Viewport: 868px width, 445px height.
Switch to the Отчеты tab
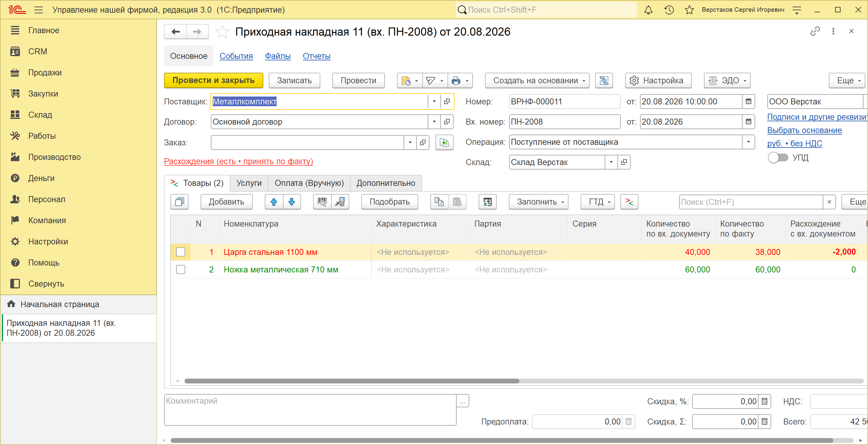pyautogui.click(x=316, y=56)
